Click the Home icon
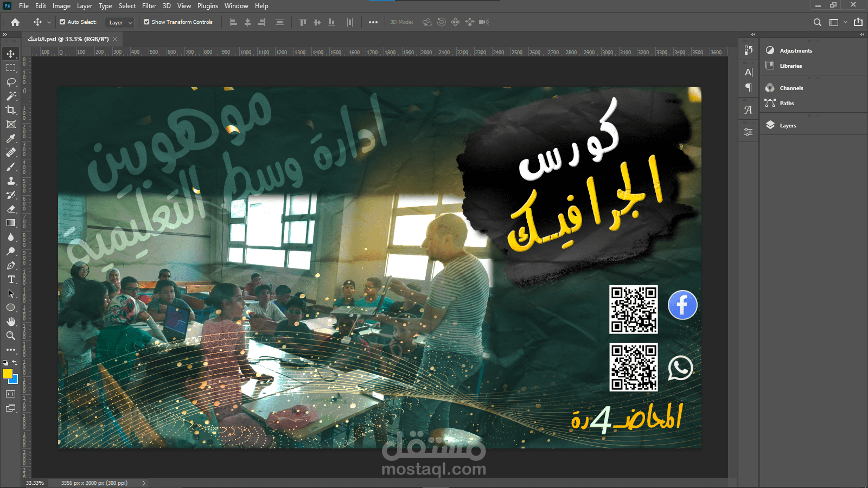Screen dimensions: 868x488 (15, 22)
